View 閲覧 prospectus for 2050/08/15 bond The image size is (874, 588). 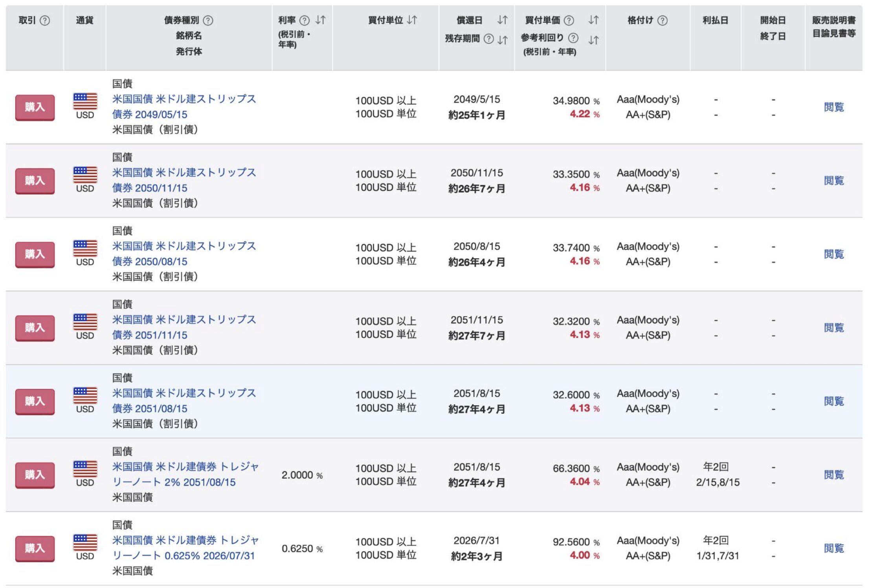tap(834, 254)
